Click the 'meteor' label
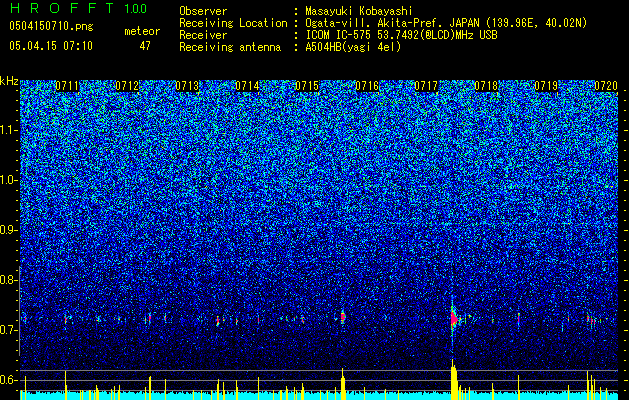629x400 pixels. click(x=142, y=31)
